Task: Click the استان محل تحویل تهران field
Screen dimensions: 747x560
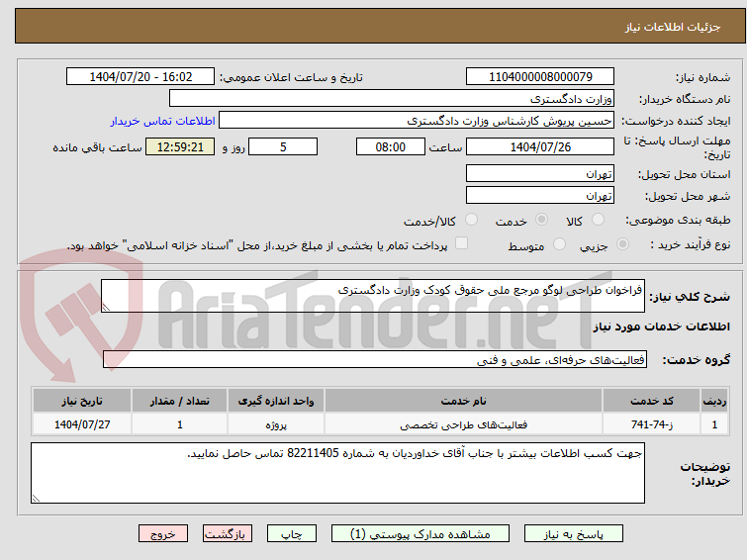Action: click(x=540, y=173)
